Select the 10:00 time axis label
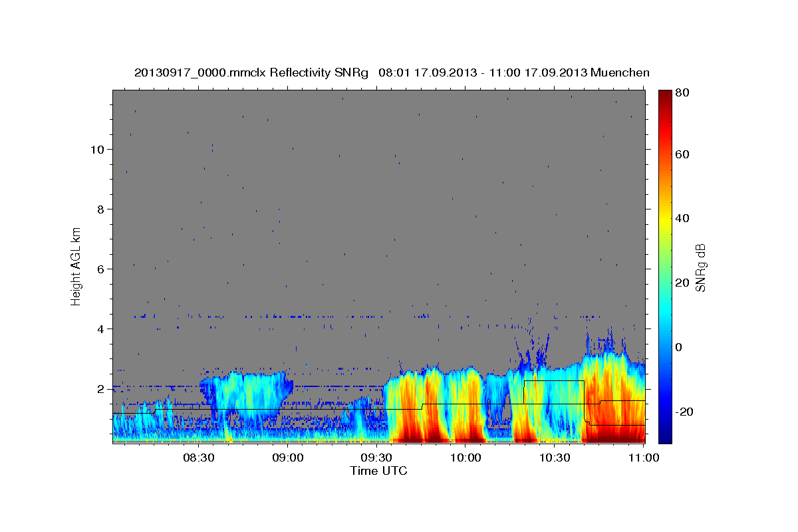Screen dimensions: 798x532 465,458
